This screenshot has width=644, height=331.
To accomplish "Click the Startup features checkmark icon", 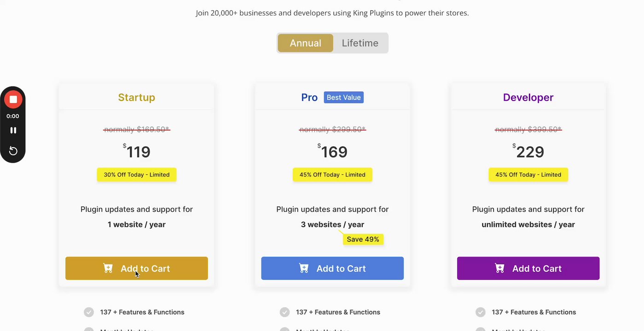I will [x=89, y=312].
